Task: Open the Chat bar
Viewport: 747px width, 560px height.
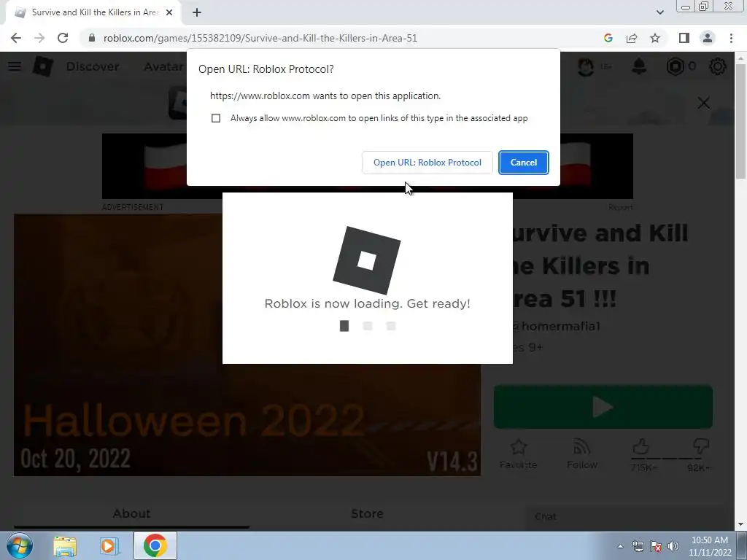Action: [x=630, y=517]
